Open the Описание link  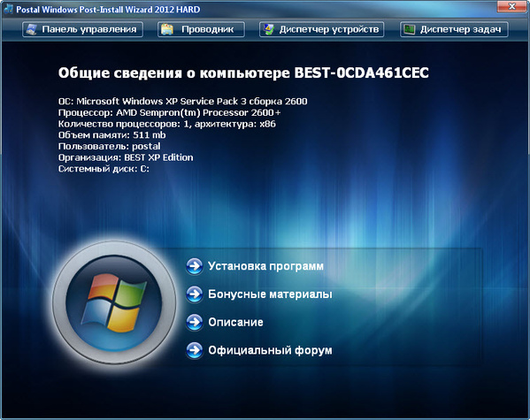point(235,323)
